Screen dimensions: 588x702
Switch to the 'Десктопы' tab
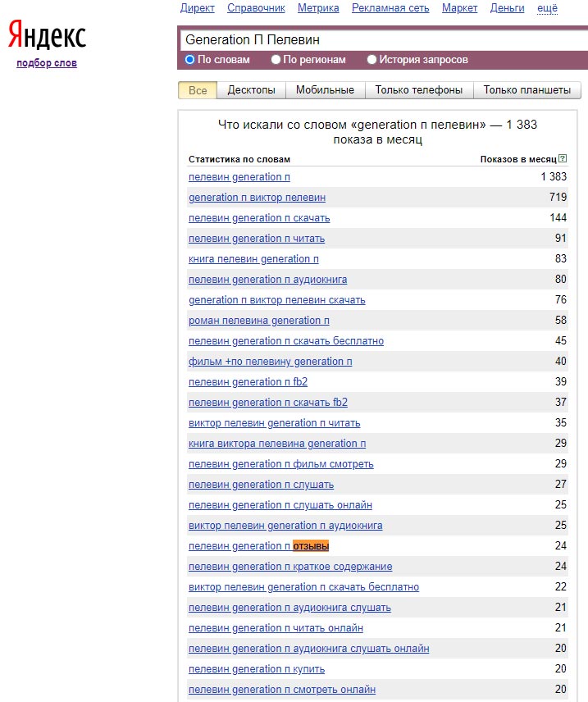tap(251, 90)
